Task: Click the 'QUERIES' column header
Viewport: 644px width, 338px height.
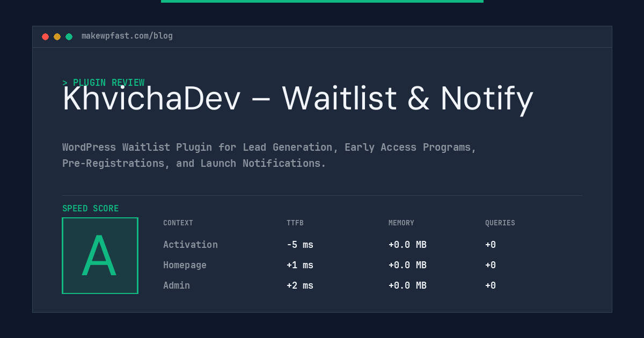Action: pos(500,223)
